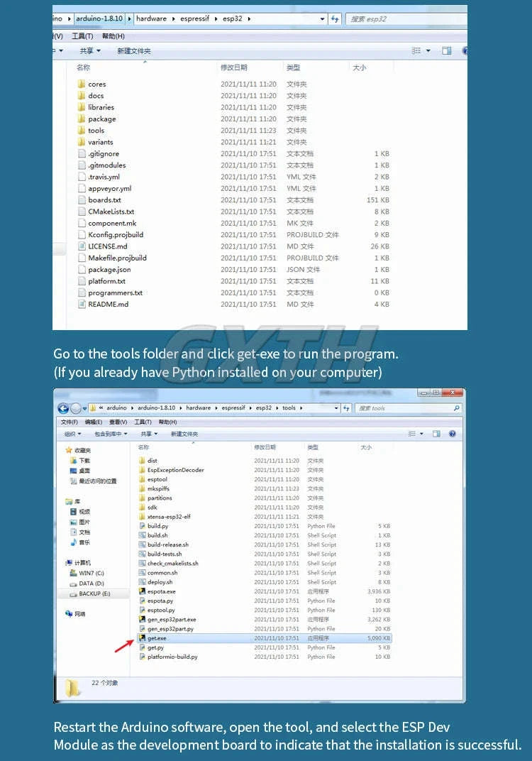Open the 编辑(E) menu
The image size is (532, 761).
point(94,422)
